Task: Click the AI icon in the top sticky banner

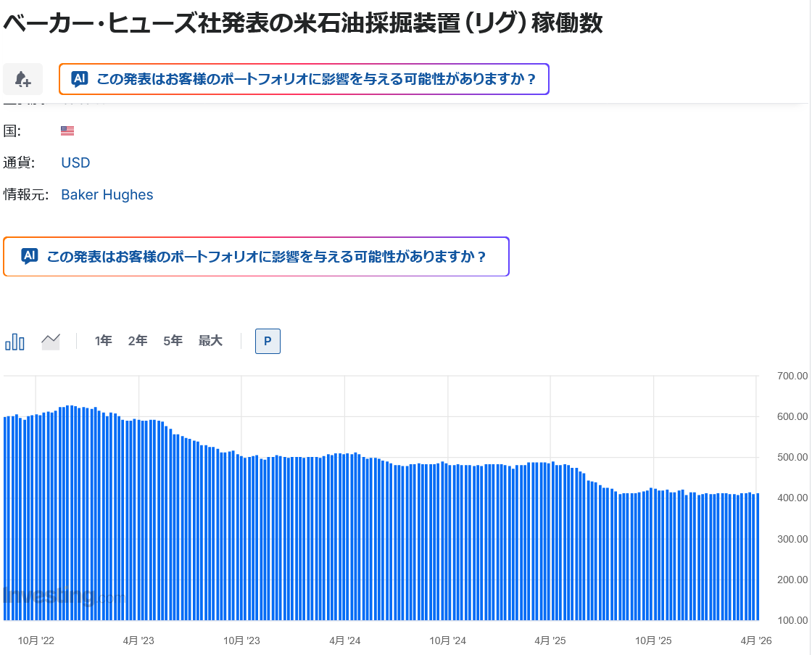Action: click(80, 79)
